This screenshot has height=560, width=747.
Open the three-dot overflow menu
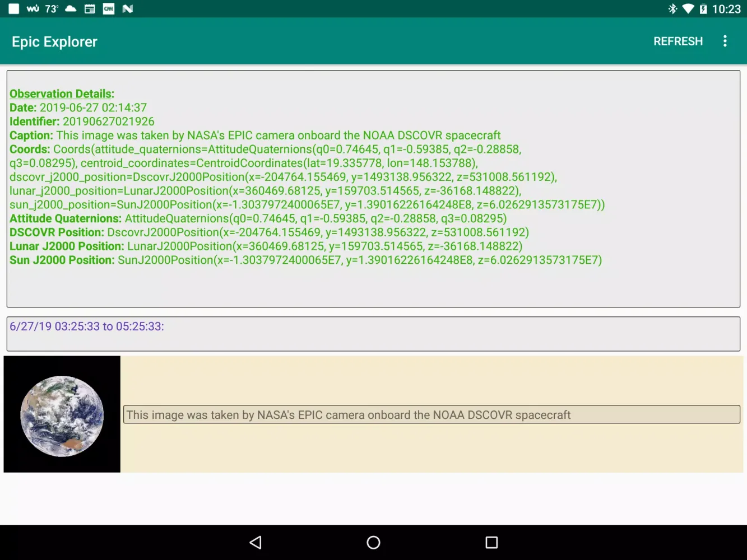point(725,41)
